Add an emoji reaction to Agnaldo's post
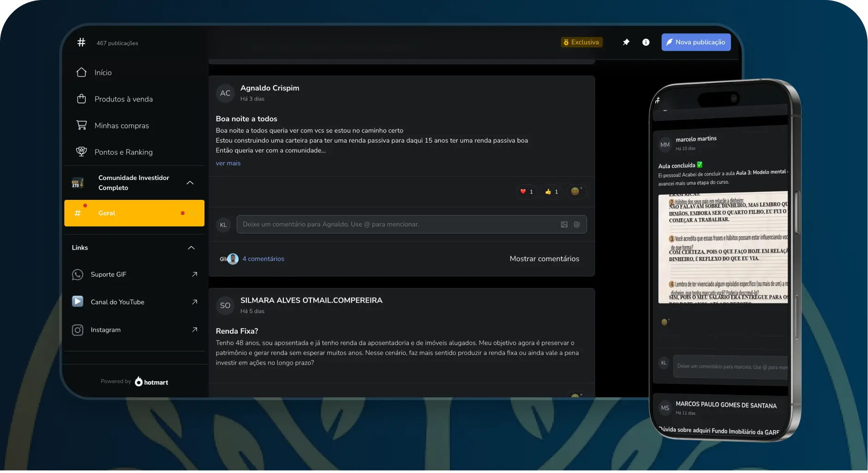Viewport: 868px width, 473px height. click(576, 191)
